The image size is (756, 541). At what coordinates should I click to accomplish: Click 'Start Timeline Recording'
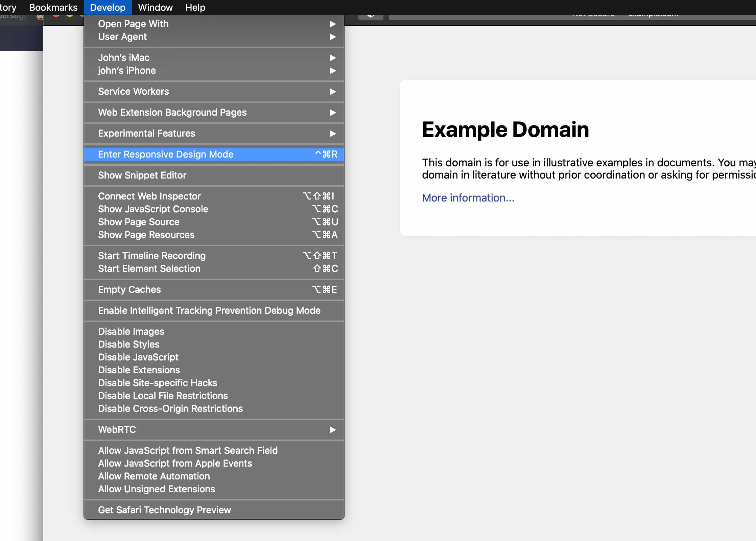pos(152,256)
